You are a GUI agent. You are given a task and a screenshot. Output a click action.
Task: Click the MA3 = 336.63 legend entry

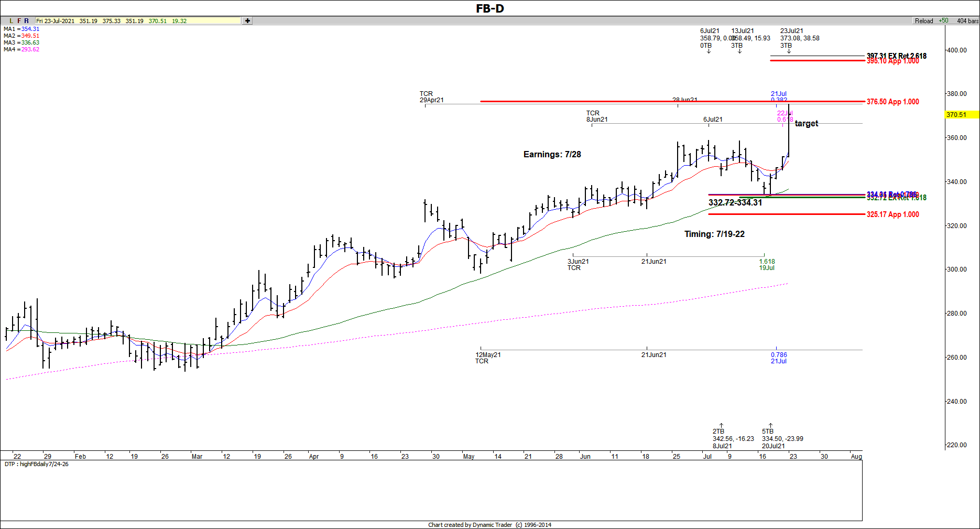pyautogui.click(x=21, y=42)
